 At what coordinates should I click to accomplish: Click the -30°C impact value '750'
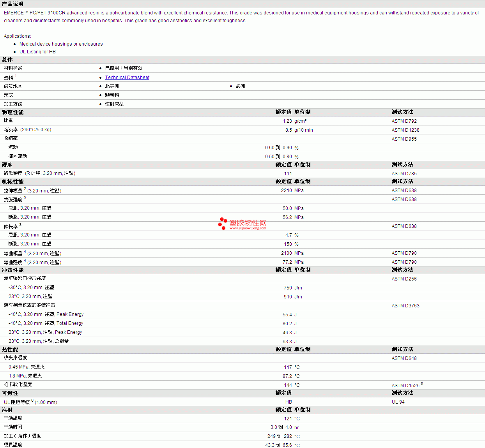[x=288, y=288]
